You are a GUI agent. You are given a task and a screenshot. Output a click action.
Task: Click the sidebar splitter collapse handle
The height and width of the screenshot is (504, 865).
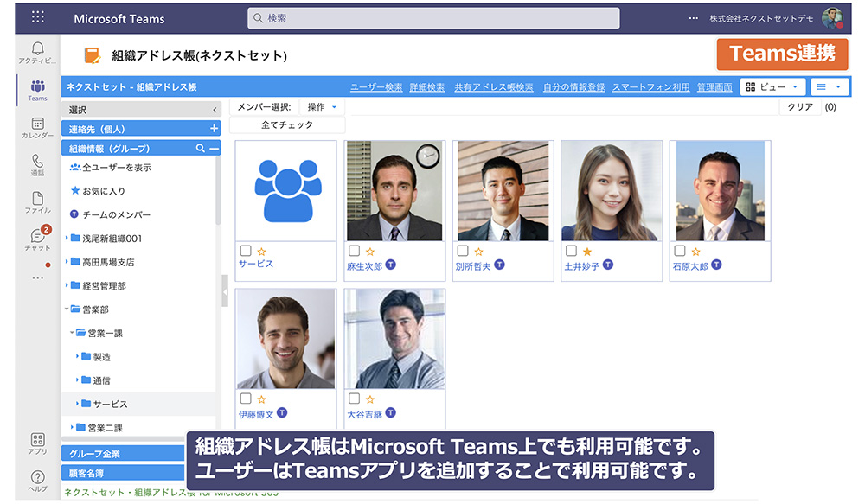pyautogui.click(x=225, y=290)
